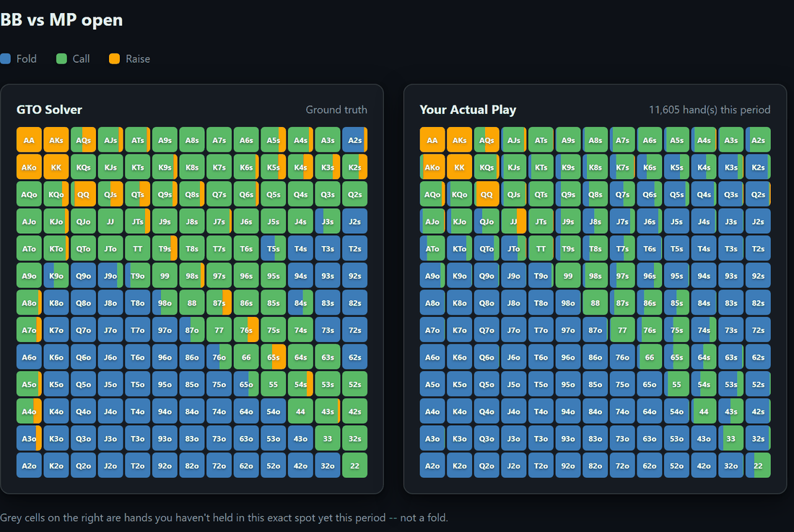
Task: Click K9o cell in GTO Solver grid
Action: tap(56, 275)
